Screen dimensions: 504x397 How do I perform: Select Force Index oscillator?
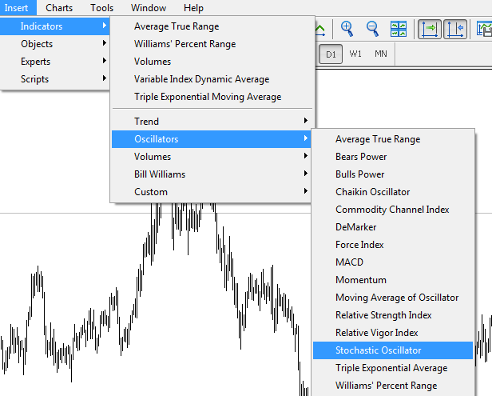point(393,245)
